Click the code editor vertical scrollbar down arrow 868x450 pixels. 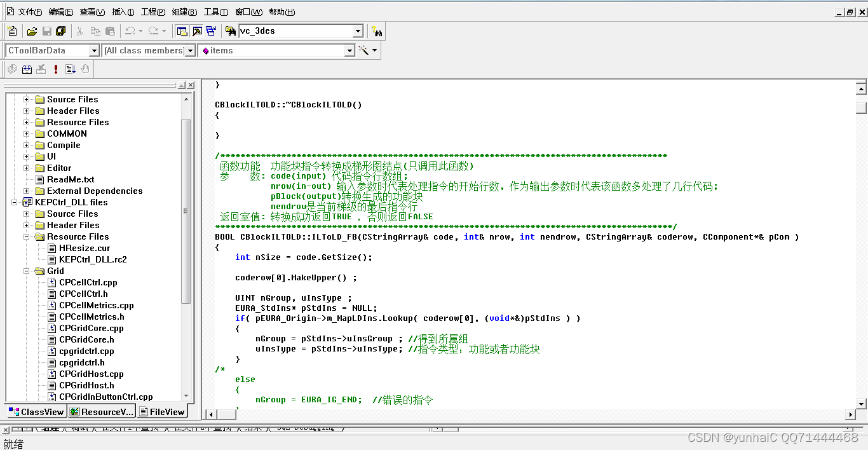click(x=861, y=404)
